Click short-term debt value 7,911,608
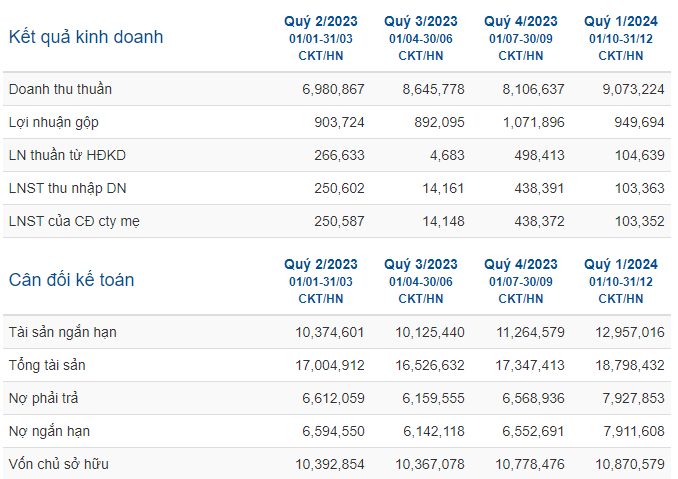 [633, 431]
